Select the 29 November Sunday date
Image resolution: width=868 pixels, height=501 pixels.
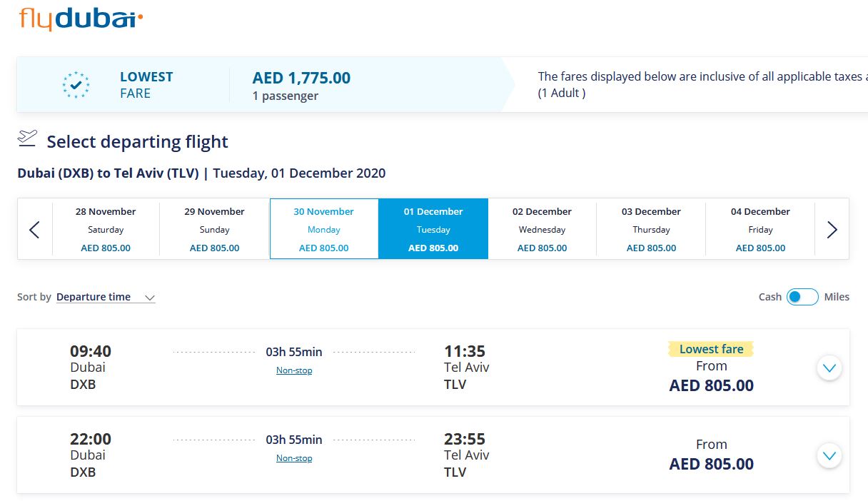coord(214,229)
